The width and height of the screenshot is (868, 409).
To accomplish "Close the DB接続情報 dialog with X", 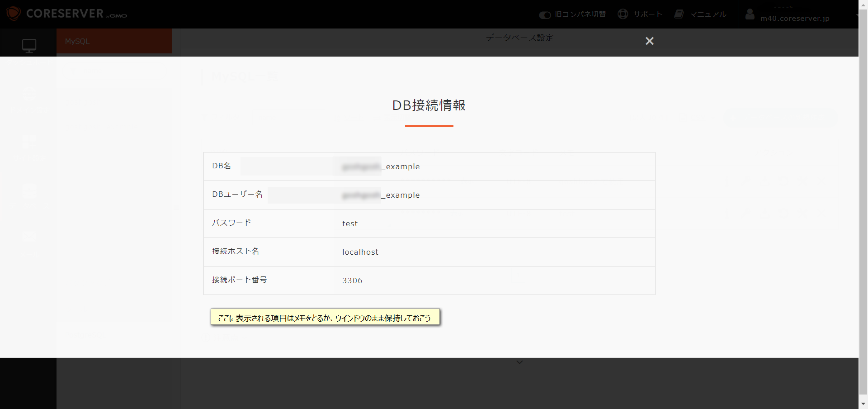I will tap(650, 41).
